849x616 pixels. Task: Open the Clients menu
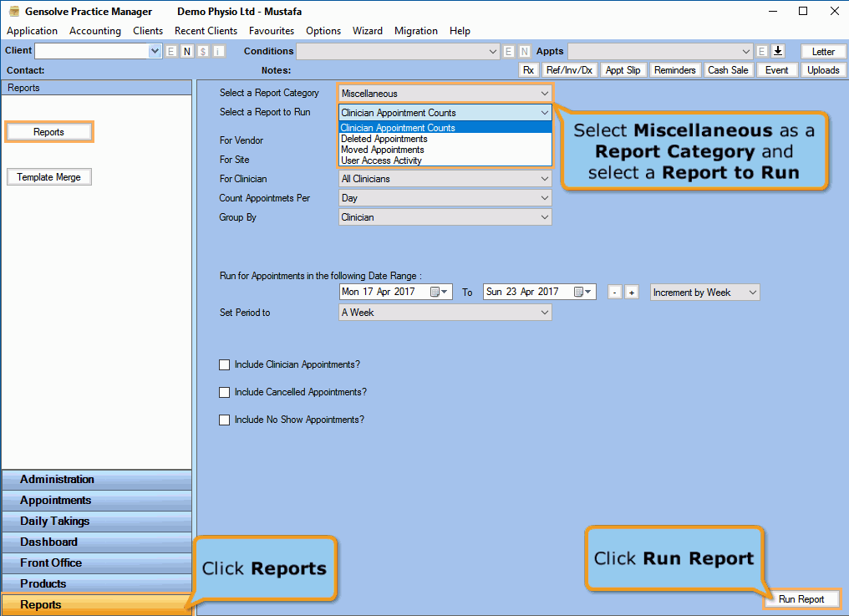tap(148, 31)
